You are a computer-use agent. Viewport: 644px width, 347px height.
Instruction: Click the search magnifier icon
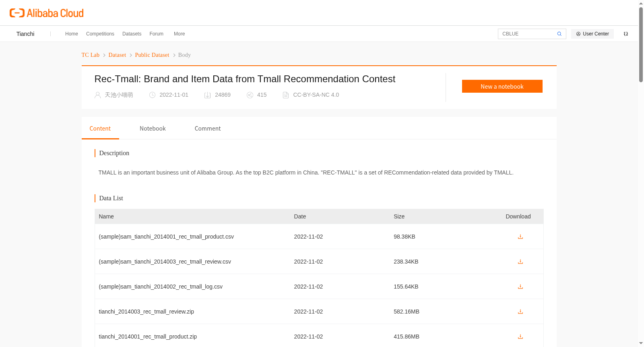[x=559, y=34]
